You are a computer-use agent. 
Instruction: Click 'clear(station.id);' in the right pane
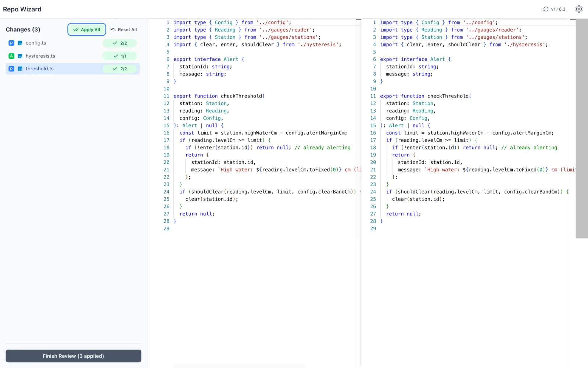coord(418,199)
